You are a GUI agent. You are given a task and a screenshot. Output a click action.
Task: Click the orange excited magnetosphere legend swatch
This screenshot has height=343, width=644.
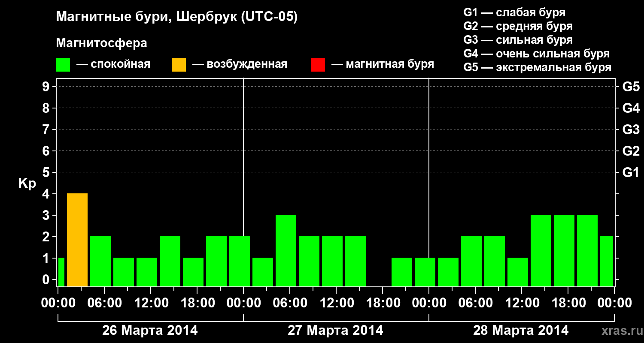(179, 65)
